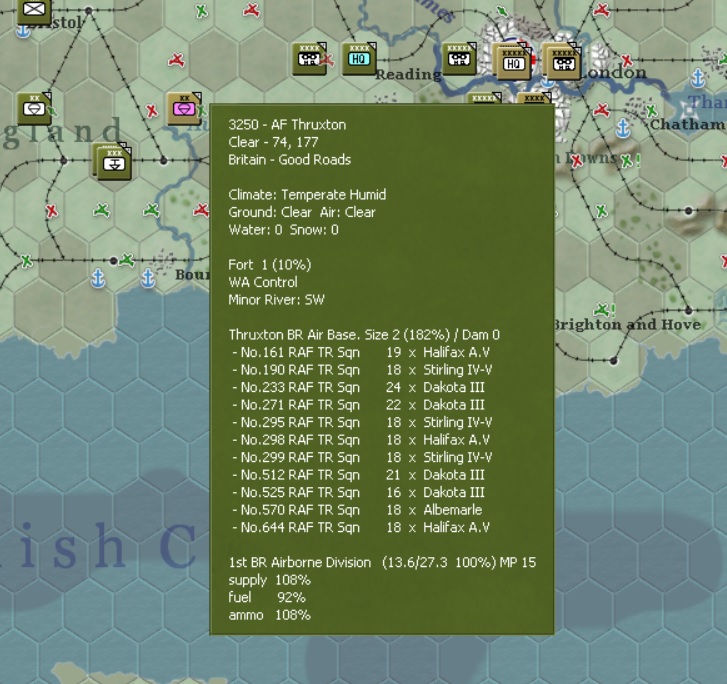This screenshot has width=727, height=684.
Task: Click the 'ammo 108%' line
Action: (x=269, y=615)
